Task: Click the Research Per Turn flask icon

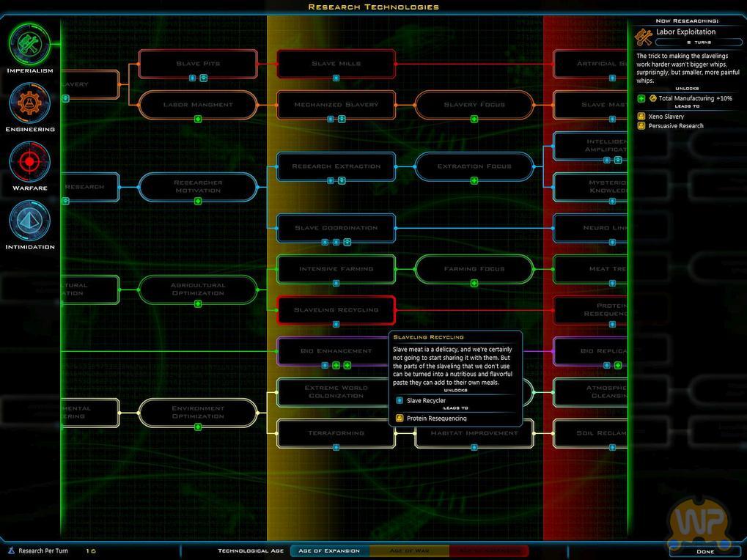Action: coord(10,550)
